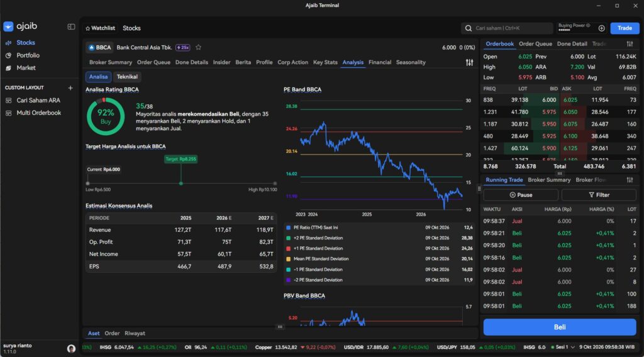The width and height of the screenshot is (644, 357).
Task: Switch to Teknikal analysis toggle
Action: pyautogui.click(x=127, y=77)
